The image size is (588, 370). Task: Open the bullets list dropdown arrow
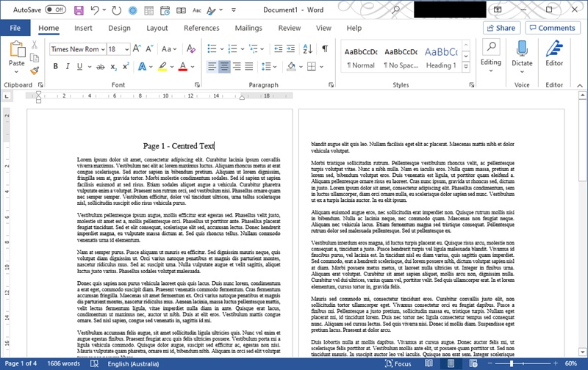[222, 49]
